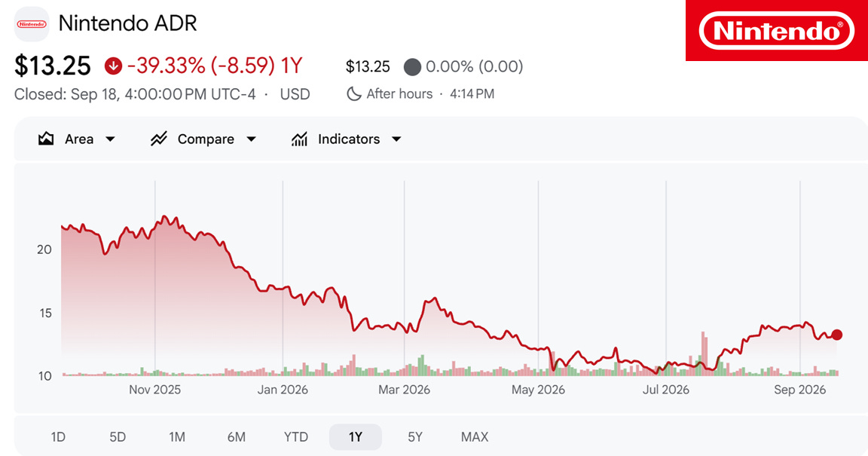Click the Nintendo ADR logo icon
Screen dimensions: 868x456
pyautogui.click(x=32, y=24)
